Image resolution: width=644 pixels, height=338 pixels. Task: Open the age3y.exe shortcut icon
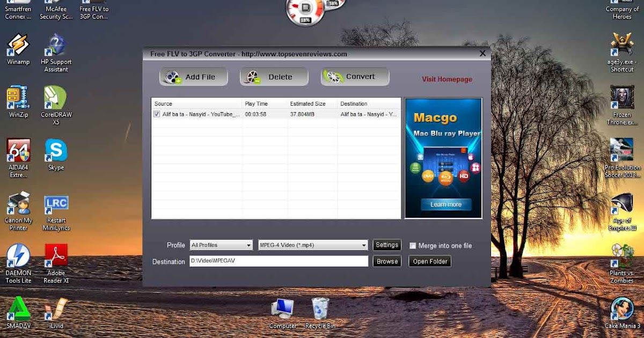623,52
